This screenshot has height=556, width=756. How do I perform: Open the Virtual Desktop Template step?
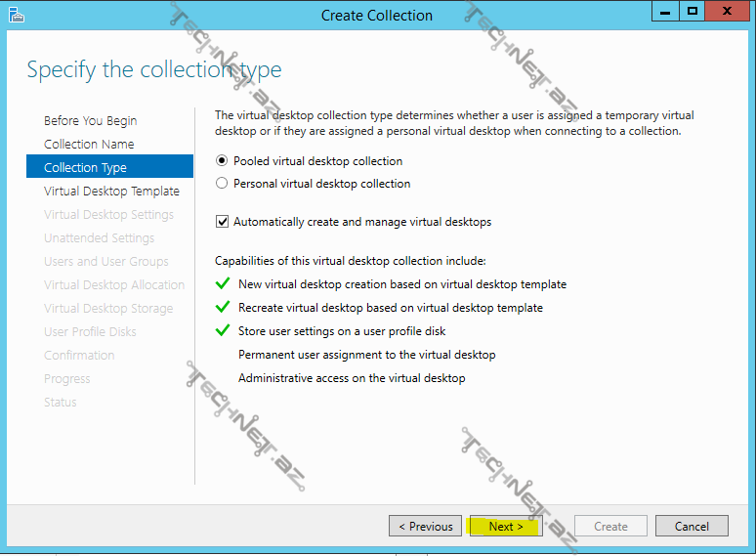point(111,192)
